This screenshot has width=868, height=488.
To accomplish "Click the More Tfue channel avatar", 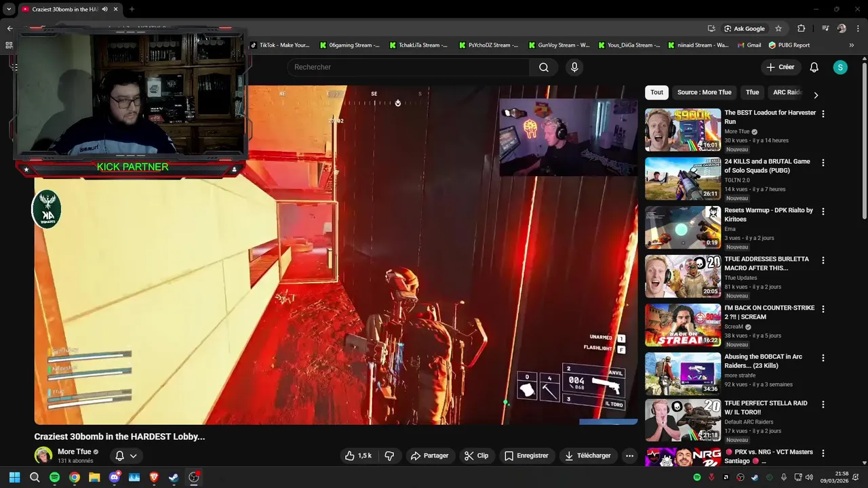I will [43, 455].
